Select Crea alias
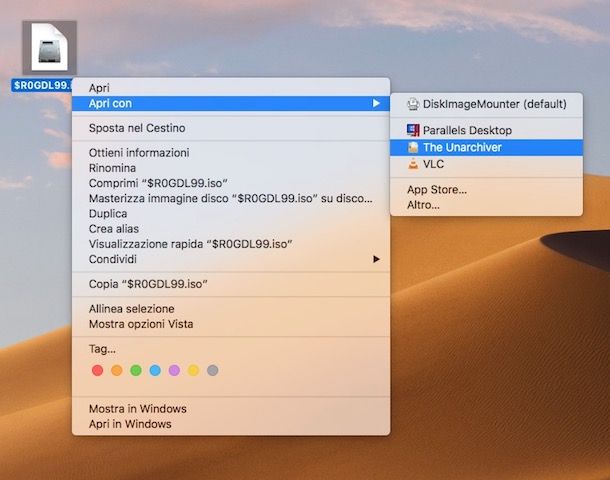Screen dimensions: 610x480 click(231, 229)
